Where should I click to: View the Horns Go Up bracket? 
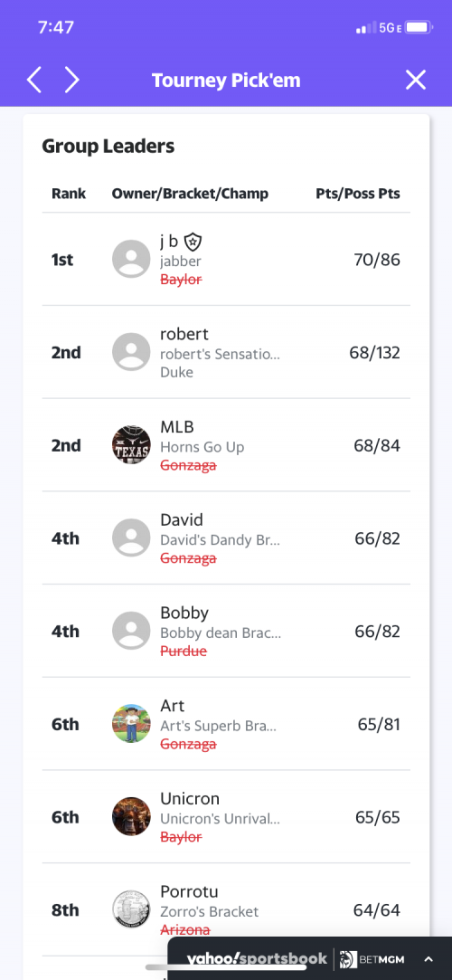point(202,447)
